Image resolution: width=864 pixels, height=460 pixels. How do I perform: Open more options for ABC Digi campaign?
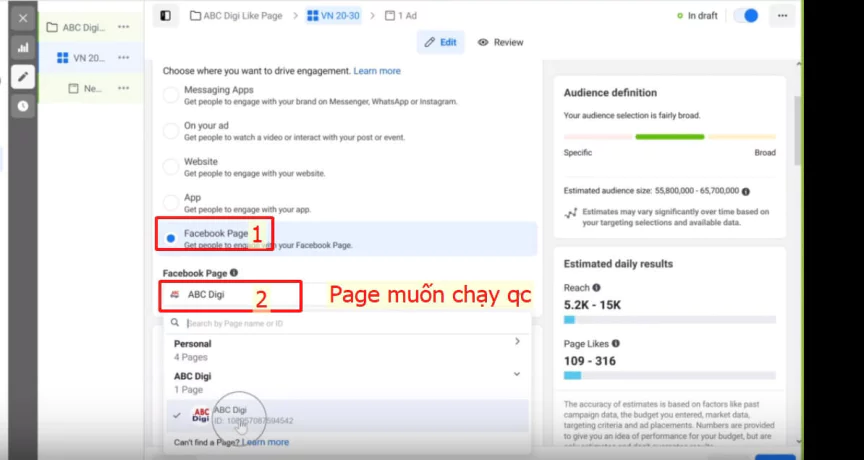click(123, 27)
